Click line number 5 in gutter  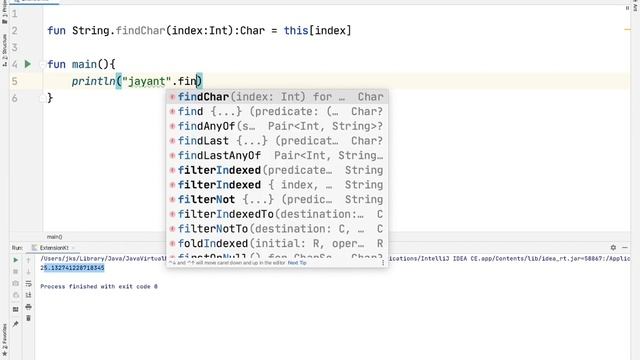[15, 81]
